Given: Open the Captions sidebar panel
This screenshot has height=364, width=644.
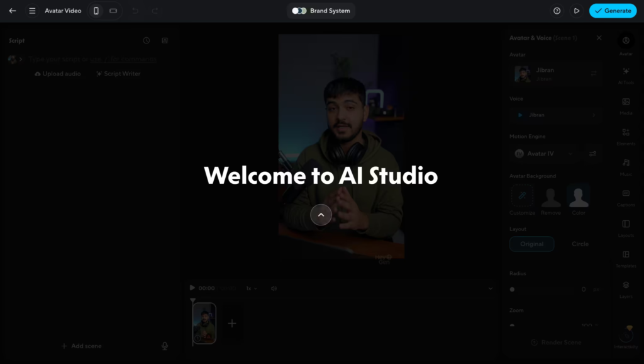Looking at the screenshot, I should click(x=626, y=197).
